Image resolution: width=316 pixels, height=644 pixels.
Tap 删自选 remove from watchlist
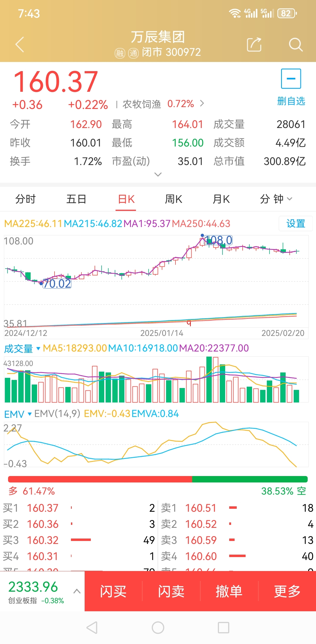(291, 101)
